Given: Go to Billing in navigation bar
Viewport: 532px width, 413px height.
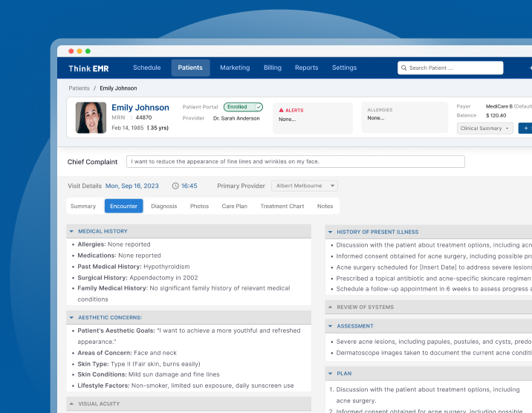Looking at the screenshot, I should [x=273, y=68].
